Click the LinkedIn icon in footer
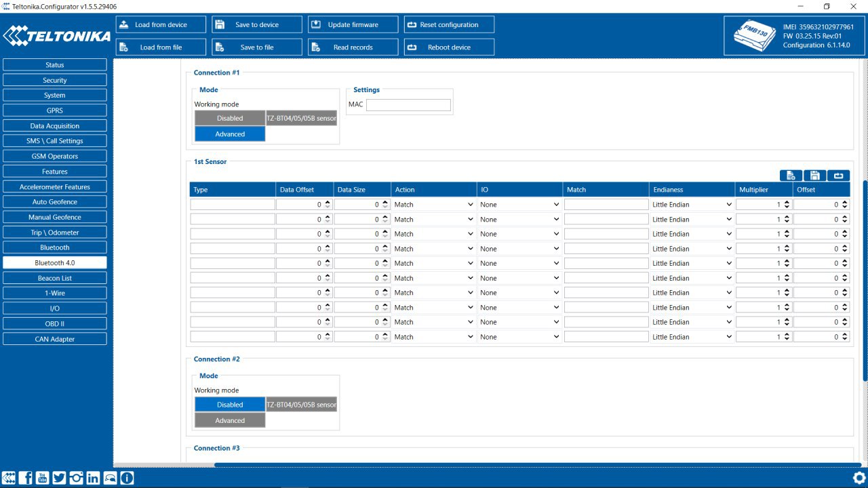 (x=93, y=478)
